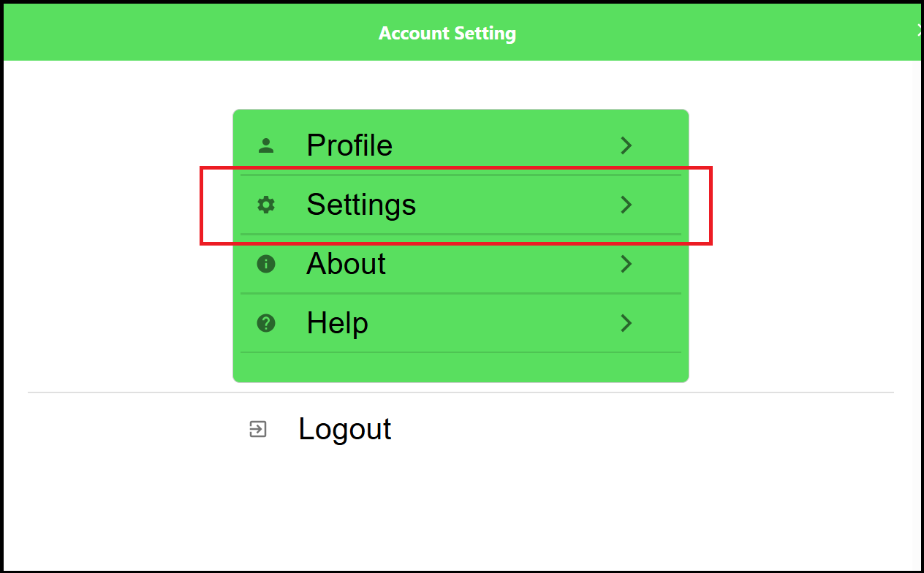This screenshot has height=573, width=924.
Task: Click the Logout text link
Action: coord(345,429)
